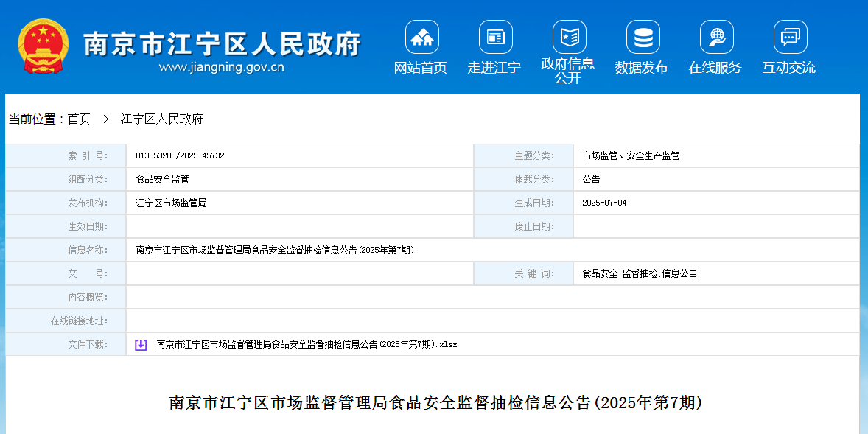868x434 pixels.
Task: Open the 走进江宁 newspaper icon
Action: (495, 37)
